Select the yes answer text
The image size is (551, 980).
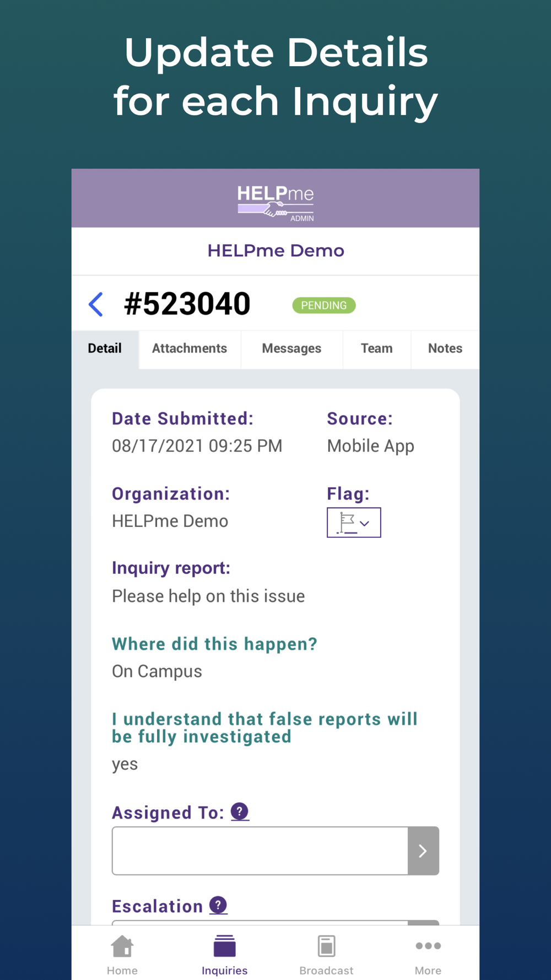click(x=125, y=764)
